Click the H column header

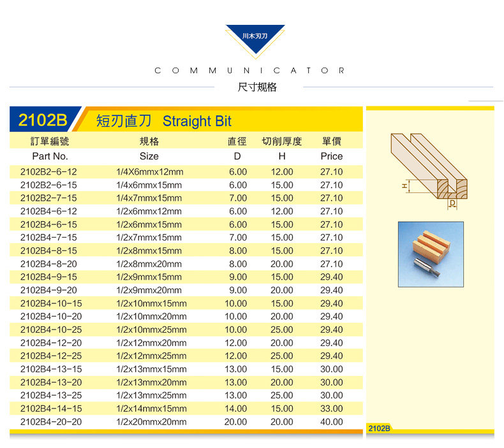282,156
